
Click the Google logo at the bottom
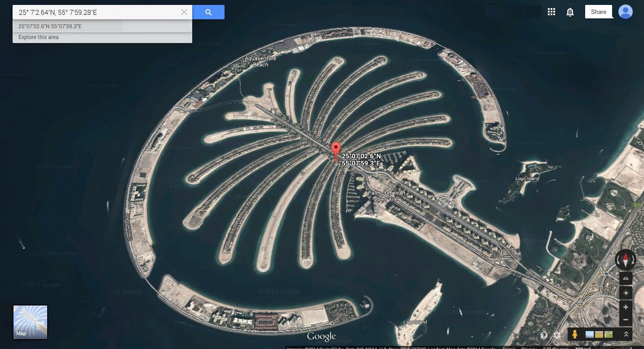tap(322, 336)
